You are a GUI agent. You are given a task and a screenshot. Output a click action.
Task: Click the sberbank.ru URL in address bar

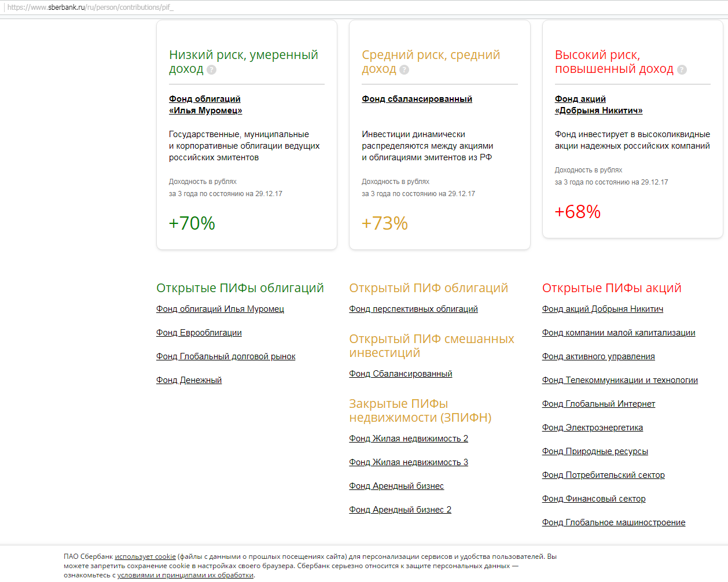(90, 8)
